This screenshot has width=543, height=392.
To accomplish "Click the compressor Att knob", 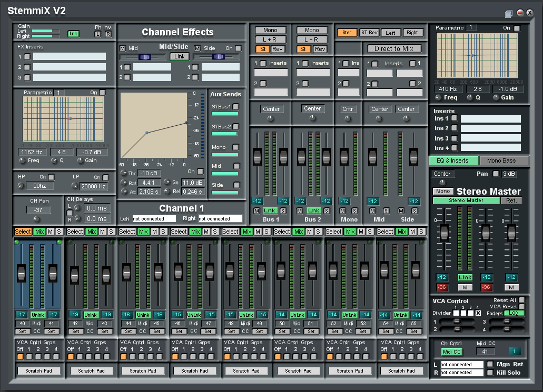I will pos(124,192).
